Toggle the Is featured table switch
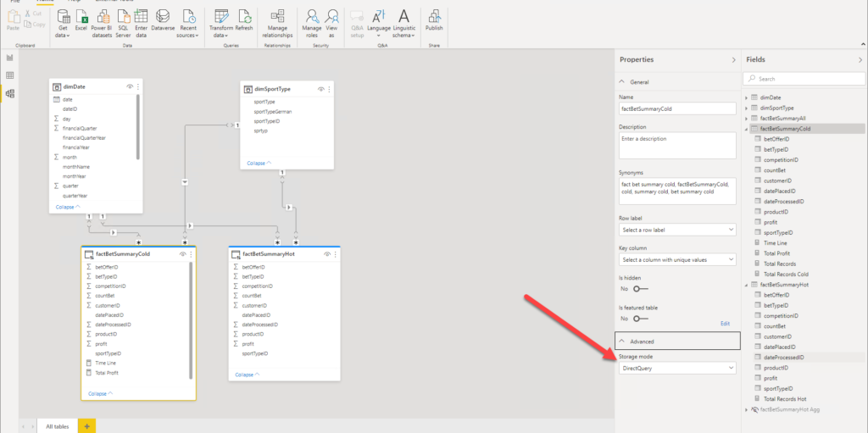 [641, 319]
